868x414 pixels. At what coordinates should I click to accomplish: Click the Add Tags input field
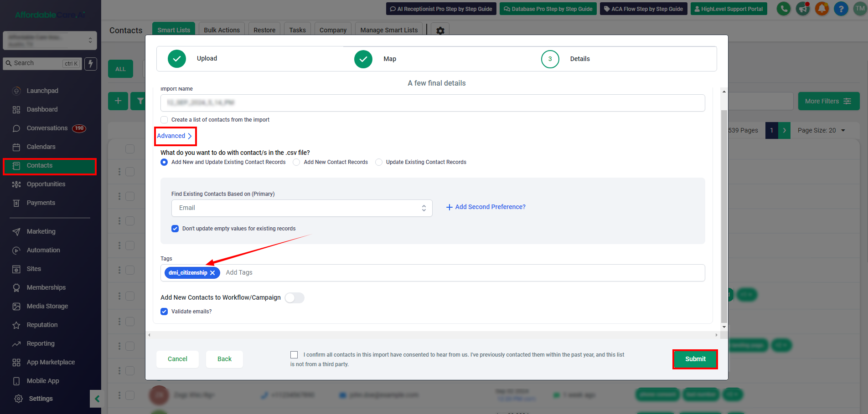pyautogui.click(x=456, y=273)
